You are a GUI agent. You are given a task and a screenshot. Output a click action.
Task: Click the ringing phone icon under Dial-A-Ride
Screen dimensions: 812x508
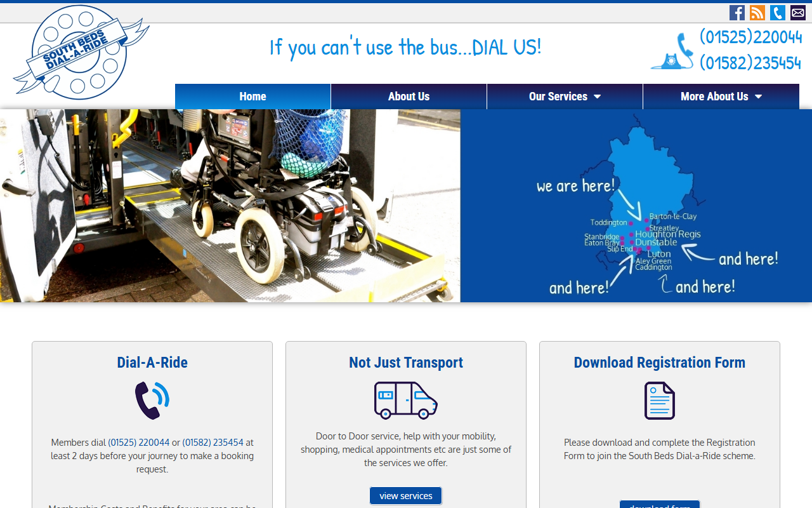tap(152, 400)
